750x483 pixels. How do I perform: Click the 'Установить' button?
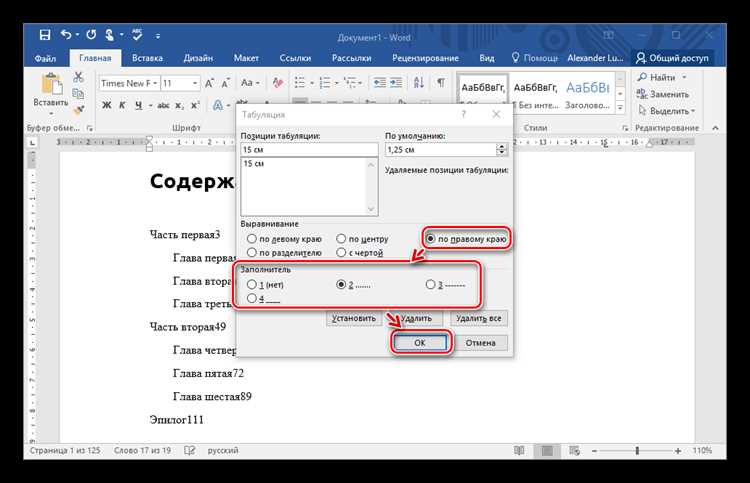coord(354,318)
